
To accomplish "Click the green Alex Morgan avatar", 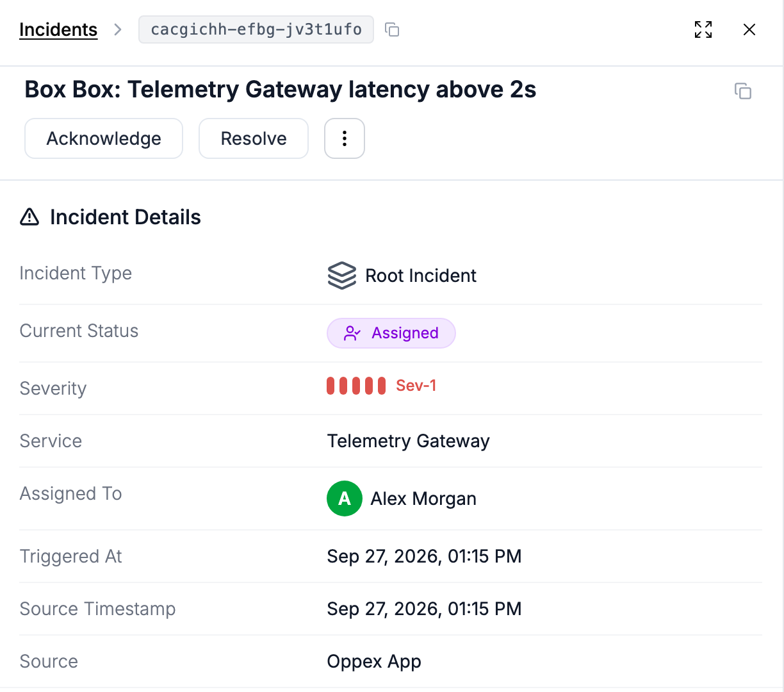I will click(345, 498).
